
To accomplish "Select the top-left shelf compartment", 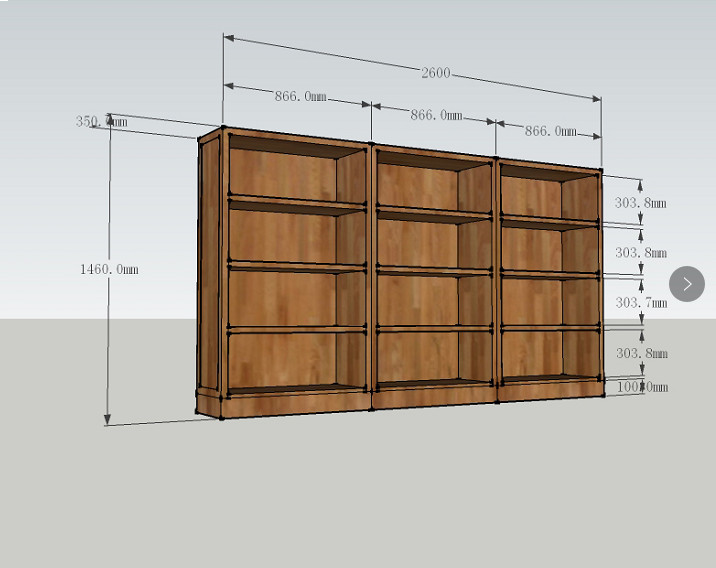I will (x=283, y=172).
